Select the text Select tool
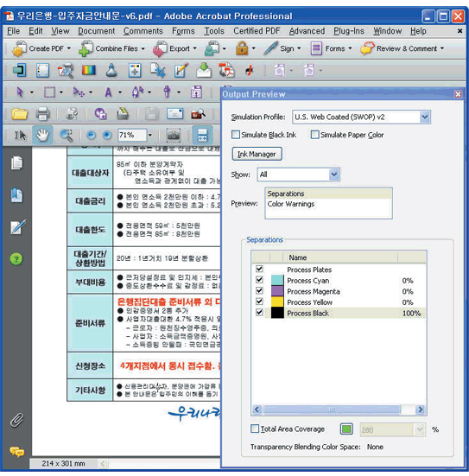This screenshot has height=476, width=469. [21, 135]
